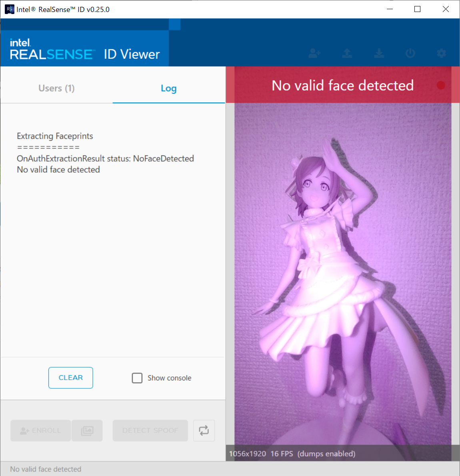Viewport: 460px width, 476px height.
Task: Click the swap camera loop icon
Action: (204, 430)
